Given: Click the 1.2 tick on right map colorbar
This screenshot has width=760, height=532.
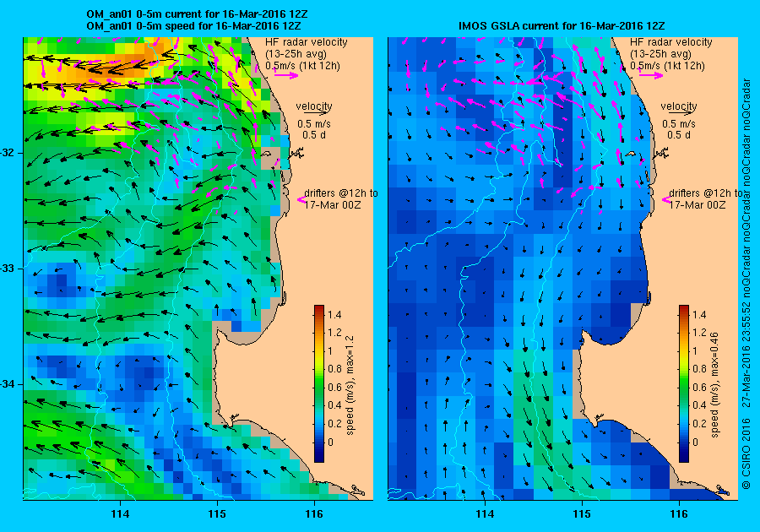Looking at the screenshot, I should click(x=699, y=333).
